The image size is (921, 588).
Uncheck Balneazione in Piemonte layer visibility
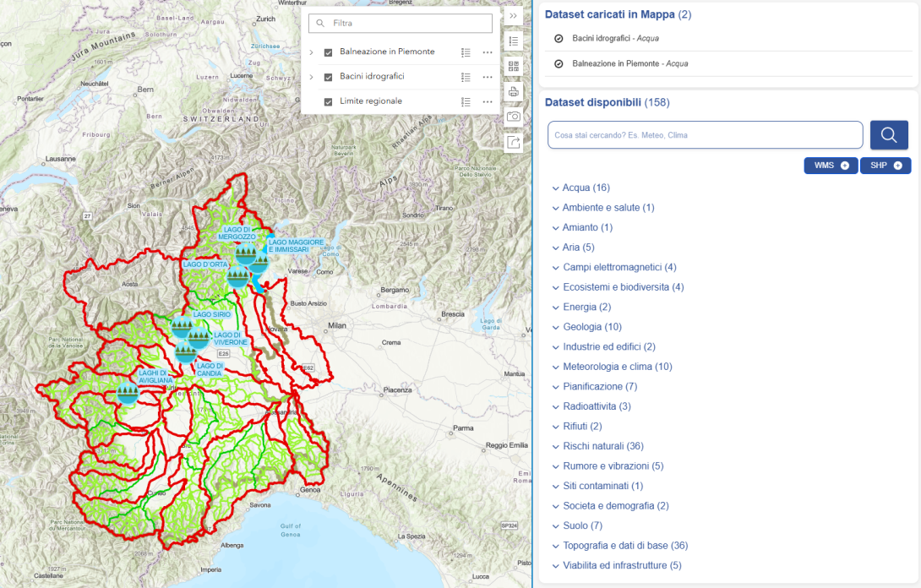329,52
